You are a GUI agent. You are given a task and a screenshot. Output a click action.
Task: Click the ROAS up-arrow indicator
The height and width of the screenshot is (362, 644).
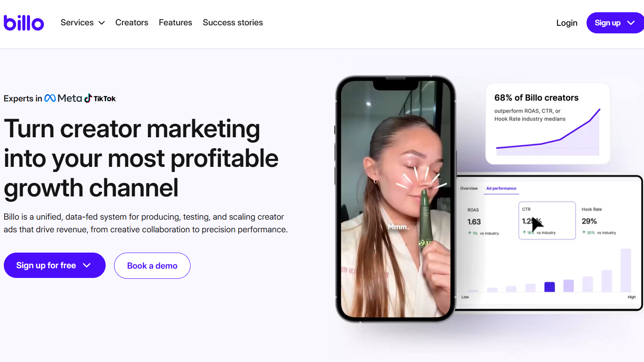pyautogui.click(x=469, y=233)
